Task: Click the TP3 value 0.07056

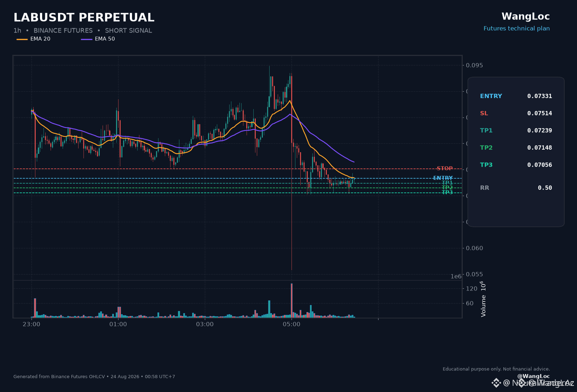Action: click(540, 165)
